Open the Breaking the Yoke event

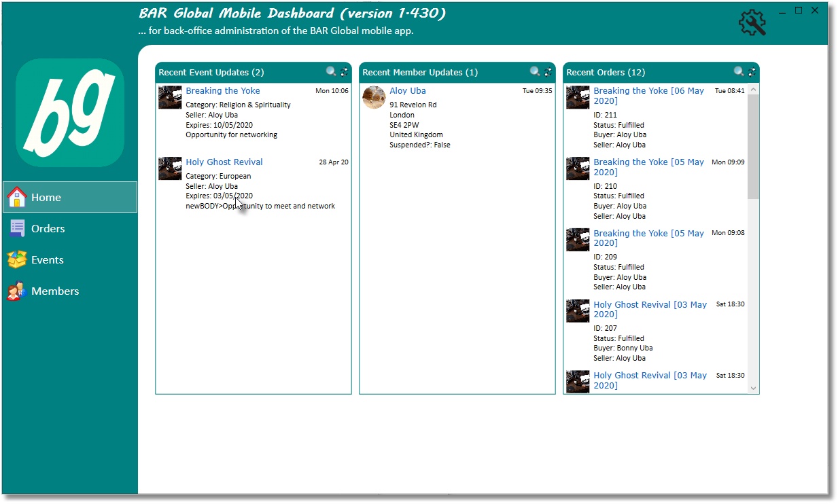(x=223, y=90)
